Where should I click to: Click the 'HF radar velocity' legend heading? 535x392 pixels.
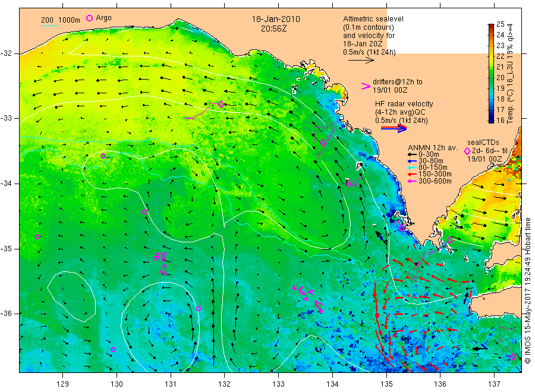pos(404,103)
